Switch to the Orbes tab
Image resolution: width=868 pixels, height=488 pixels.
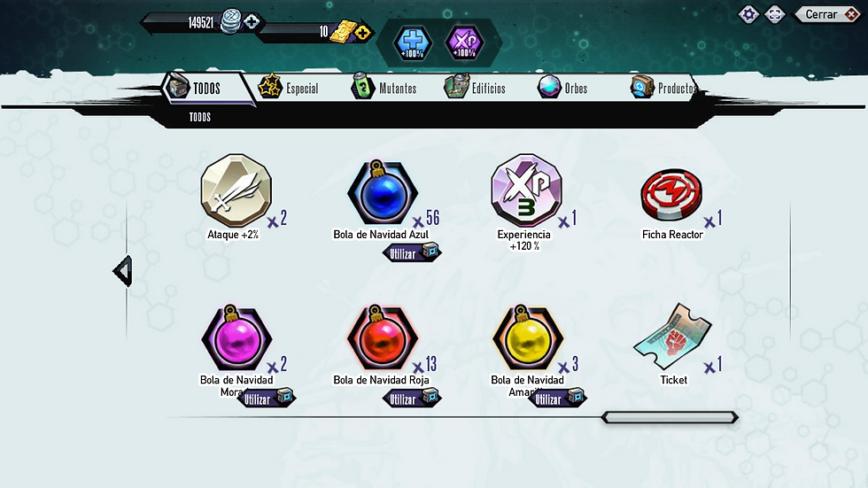click(562, 88)
